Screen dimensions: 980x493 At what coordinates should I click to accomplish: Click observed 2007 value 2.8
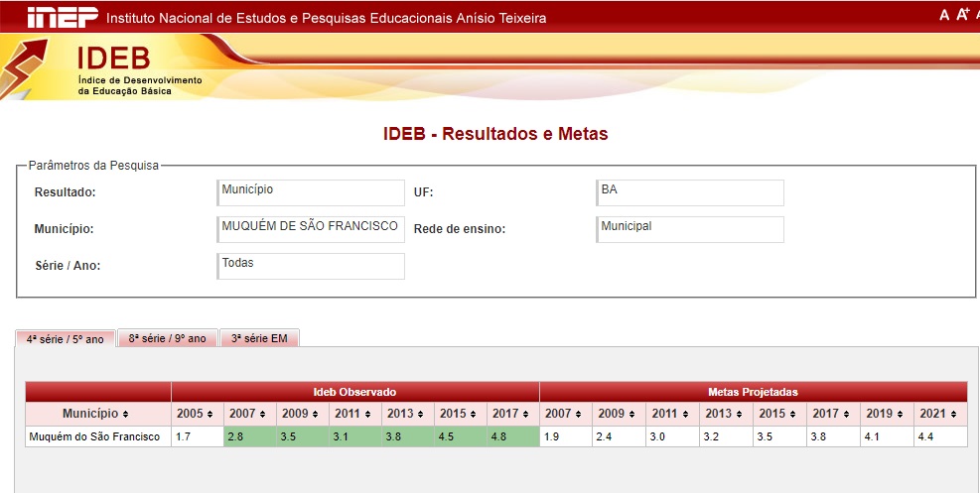click(x=235, y=436)
